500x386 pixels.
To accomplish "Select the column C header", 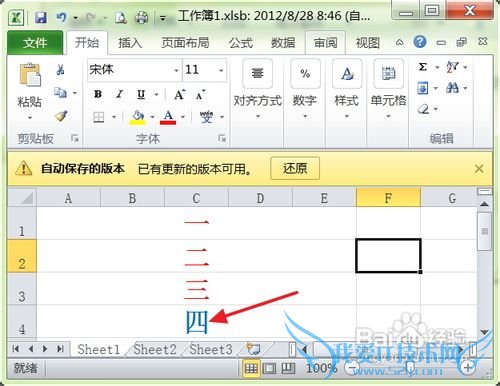I will [196, 198].
